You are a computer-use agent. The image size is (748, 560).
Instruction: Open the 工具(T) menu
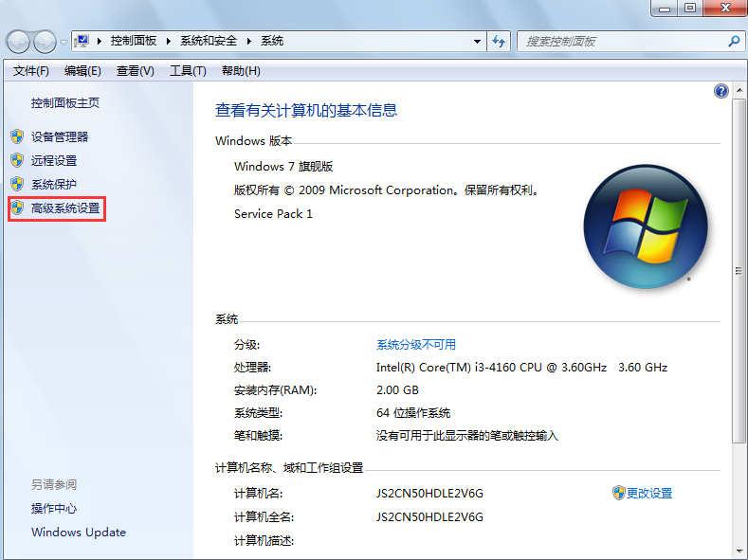(187, 71)
